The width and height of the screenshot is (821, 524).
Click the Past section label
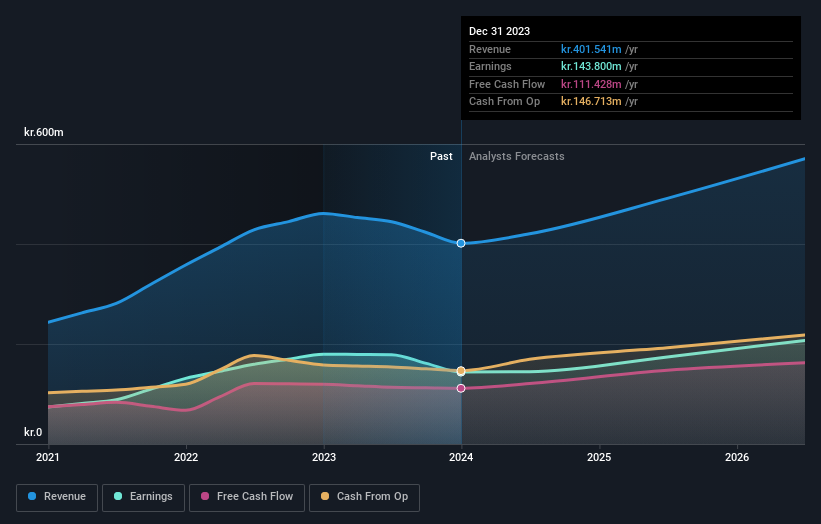coord(441,157)
